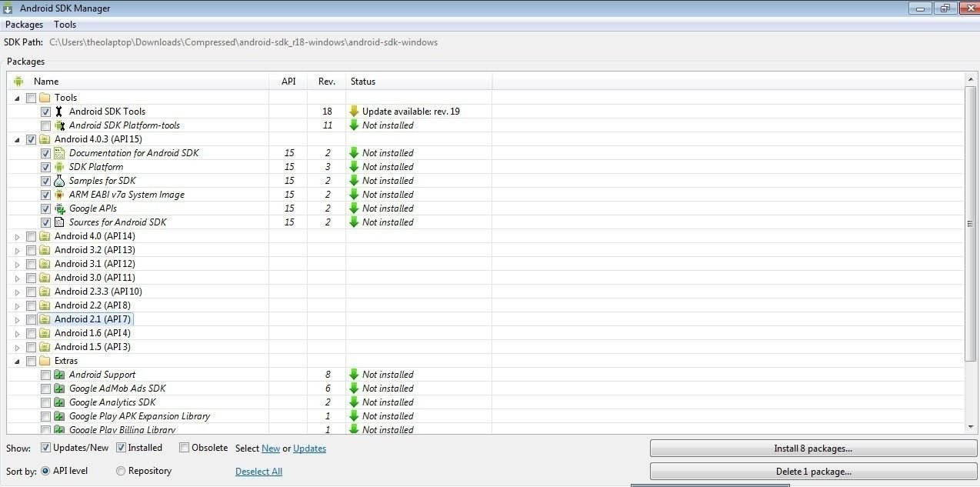980x487 pixels.
Task: Click the New selection link
Action: click(271, 449)
